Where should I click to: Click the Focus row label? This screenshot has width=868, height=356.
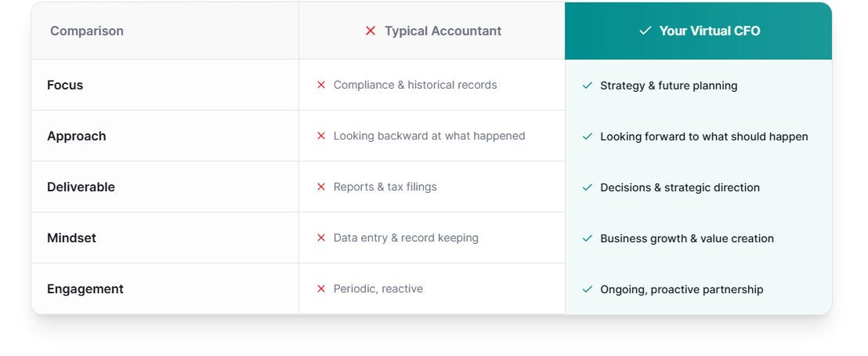65,85
